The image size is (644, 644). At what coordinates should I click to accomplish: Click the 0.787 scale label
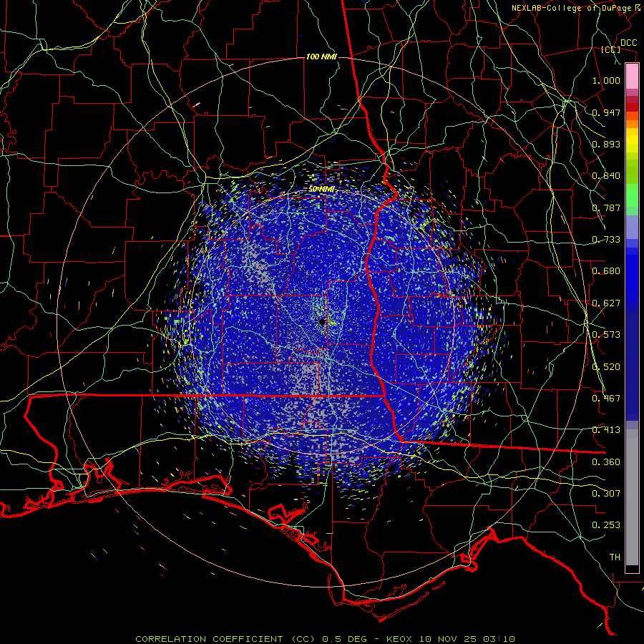coord(606,208)
